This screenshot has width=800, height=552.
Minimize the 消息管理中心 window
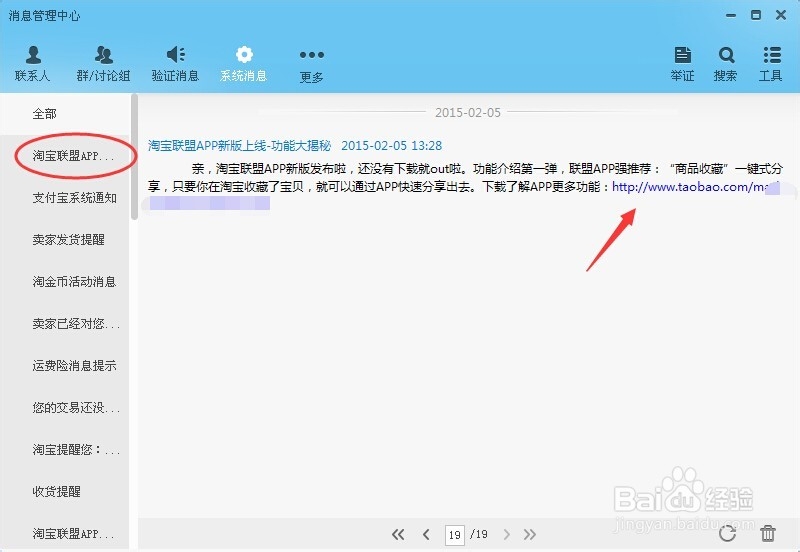(731, 15)
